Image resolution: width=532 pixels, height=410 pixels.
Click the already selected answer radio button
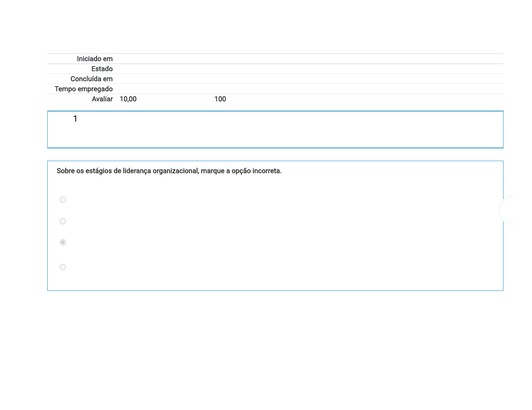point(63,242)
